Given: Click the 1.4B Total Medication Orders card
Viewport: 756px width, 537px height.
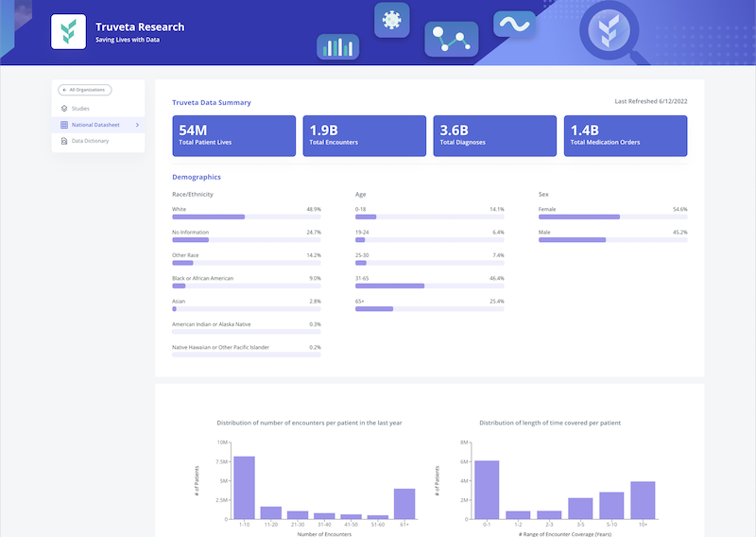Looking at the screenshot, I should pos(626,135).
